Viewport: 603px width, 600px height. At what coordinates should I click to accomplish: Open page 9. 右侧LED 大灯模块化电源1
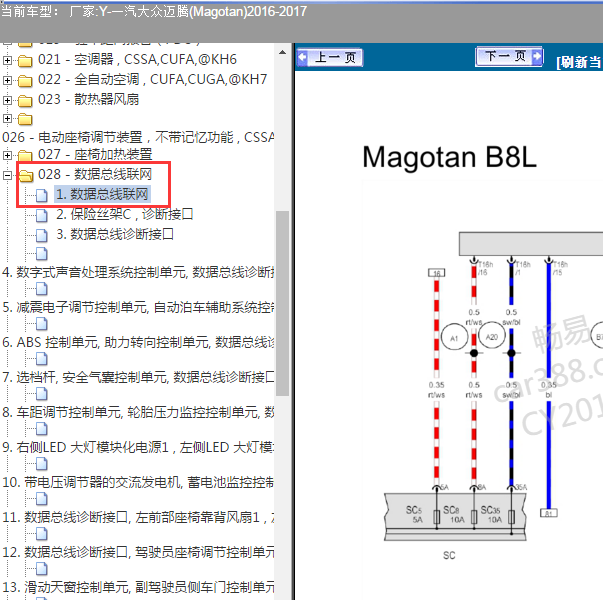[138, 447]
